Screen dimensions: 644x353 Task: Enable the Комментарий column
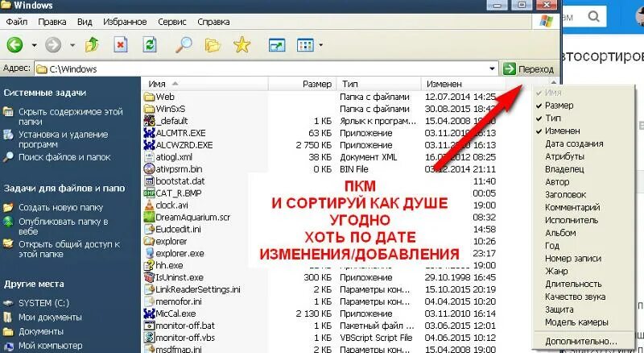(583, 207)
